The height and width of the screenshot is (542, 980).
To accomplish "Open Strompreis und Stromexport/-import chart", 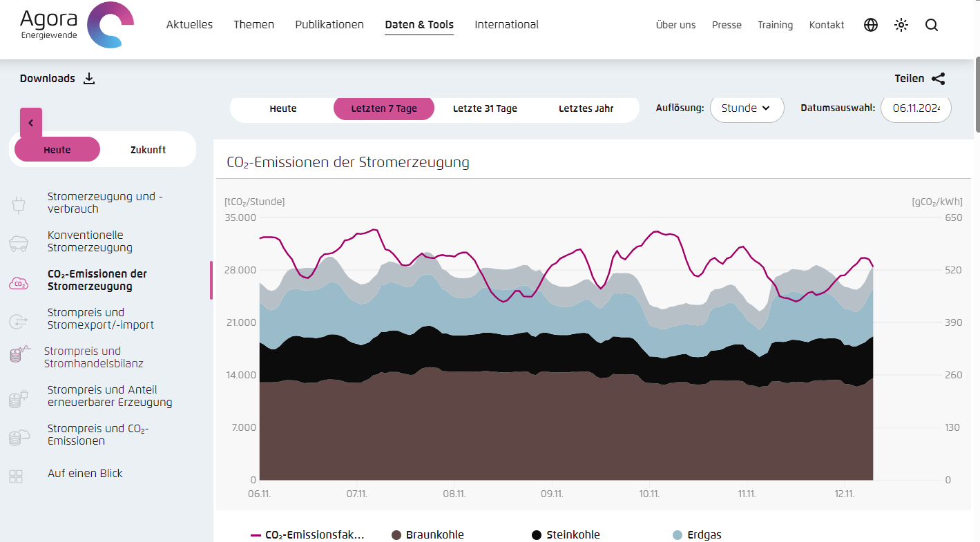I will point(100,319).
